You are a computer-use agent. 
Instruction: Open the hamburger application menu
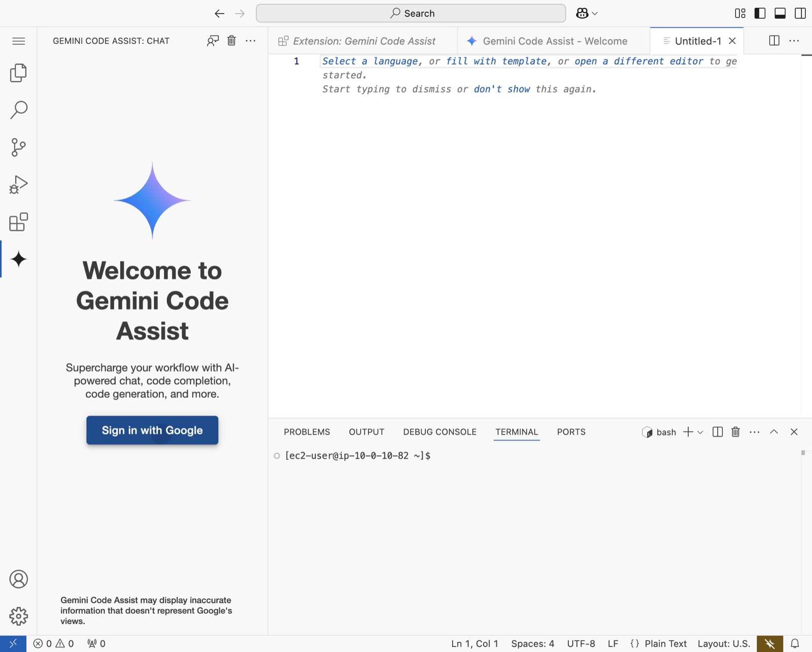point(18,41)
